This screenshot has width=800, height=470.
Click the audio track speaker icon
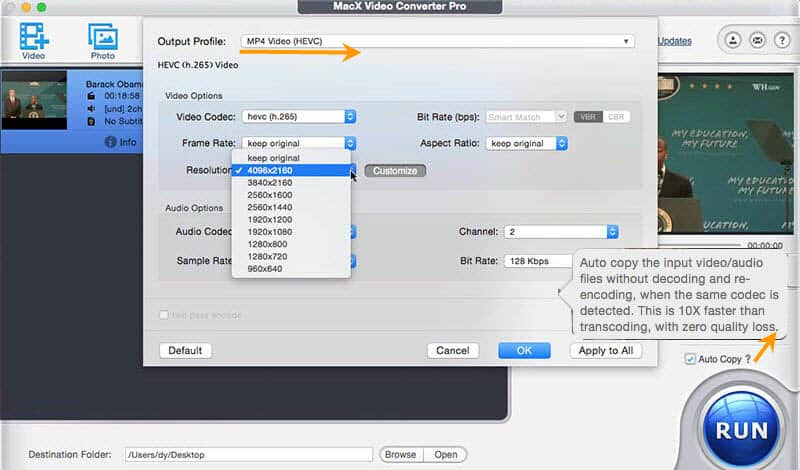[x=91, y=109]
